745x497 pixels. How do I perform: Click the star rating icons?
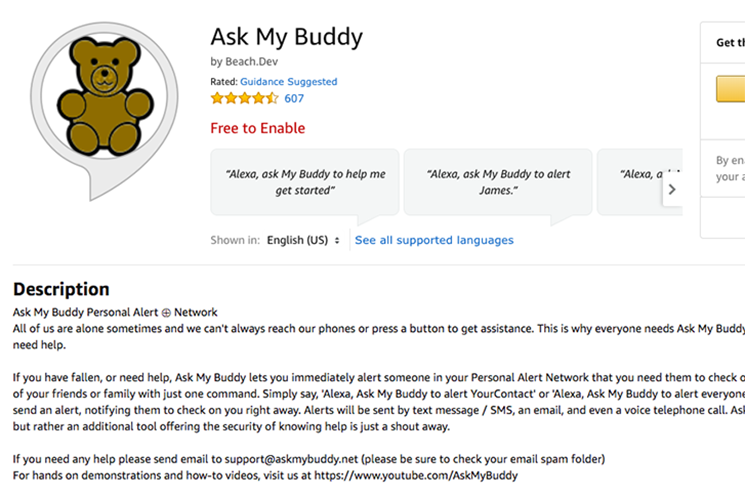click(x=244, y=98)
